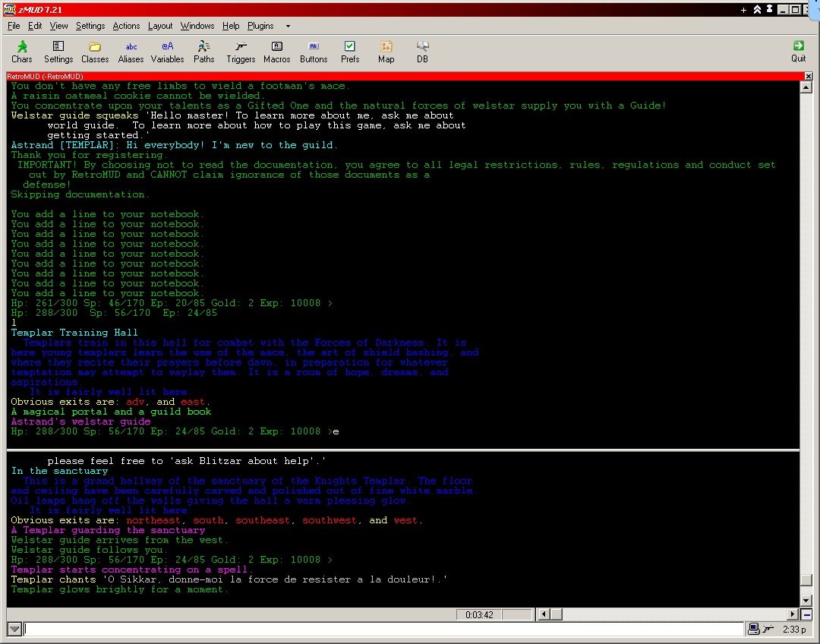Click the blue minus button beside horizontal scrollbar
820x644 pixels.
coord(806,614)
